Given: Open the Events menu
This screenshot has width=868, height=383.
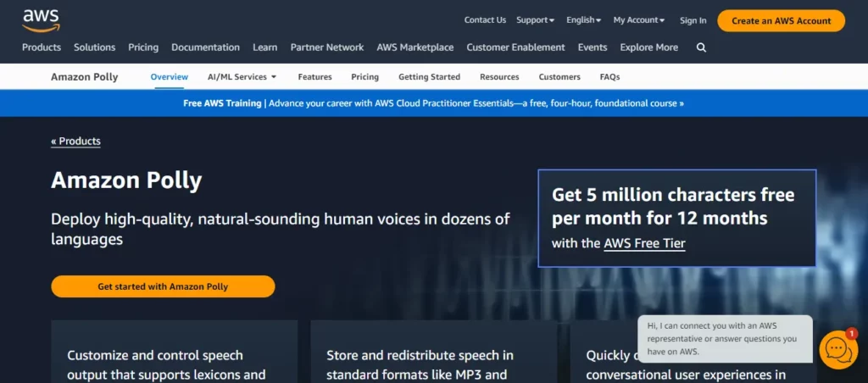Looking at the screenshot, I should click(593, 47).
